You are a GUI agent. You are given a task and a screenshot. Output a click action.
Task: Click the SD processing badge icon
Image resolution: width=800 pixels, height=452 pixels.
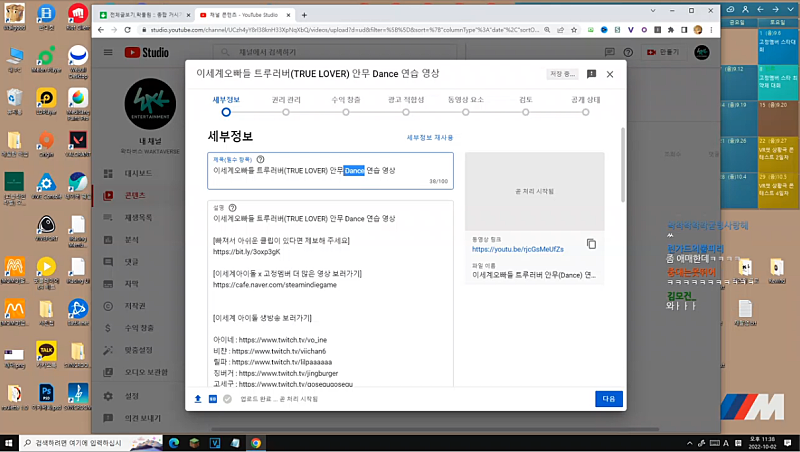[212, 399]
